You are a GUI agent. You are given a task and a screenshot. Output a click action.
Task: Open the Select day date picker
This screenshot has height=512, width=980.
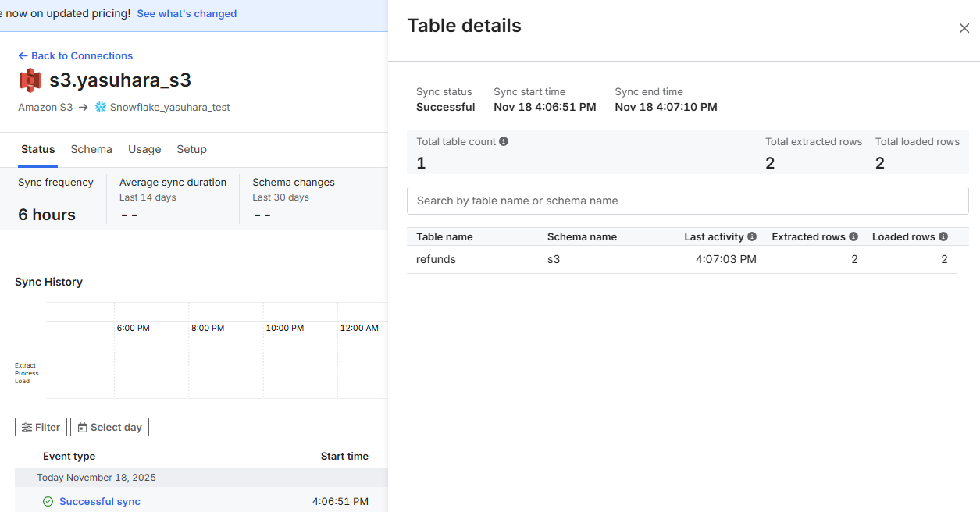pyautogui.click(x=109, y=427)
